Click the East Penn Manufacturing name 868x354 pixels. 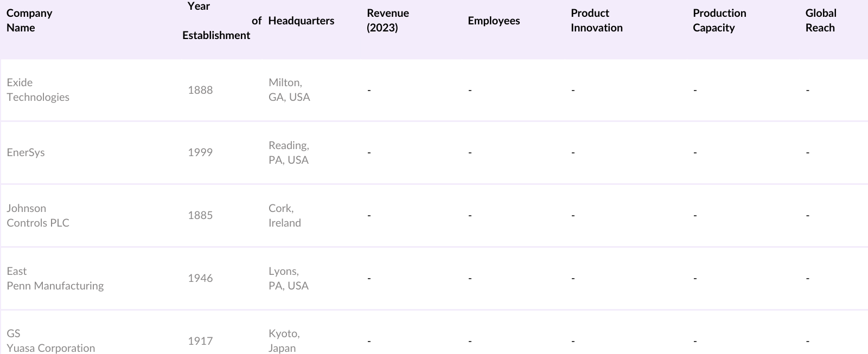[x=55, y=279]
